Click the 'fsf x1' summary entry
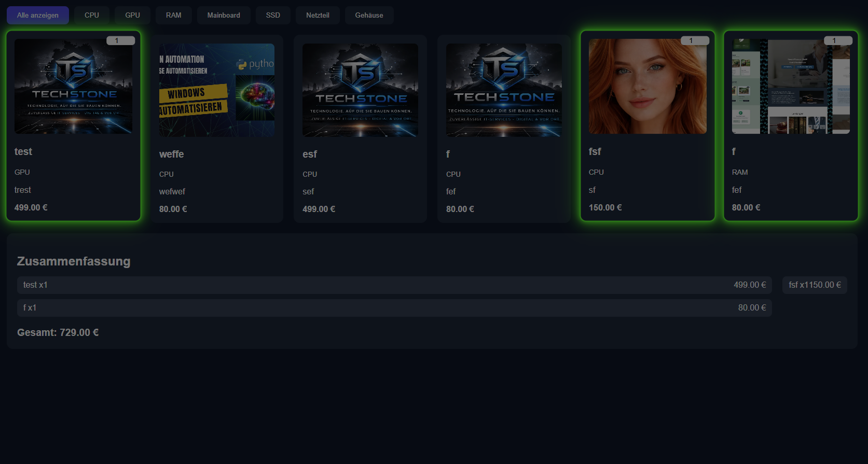 [x=815, y=285]
